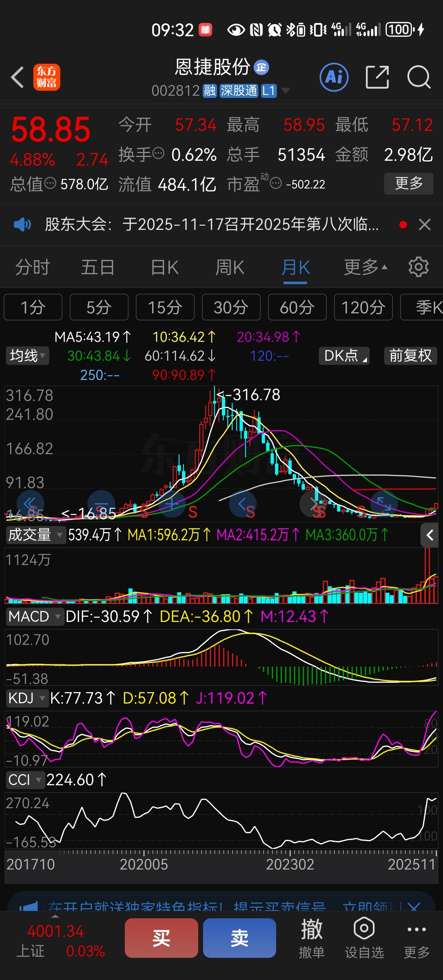Select the 月K tab
The height and width of the screenshot is (980, 443).
(296, 267)
